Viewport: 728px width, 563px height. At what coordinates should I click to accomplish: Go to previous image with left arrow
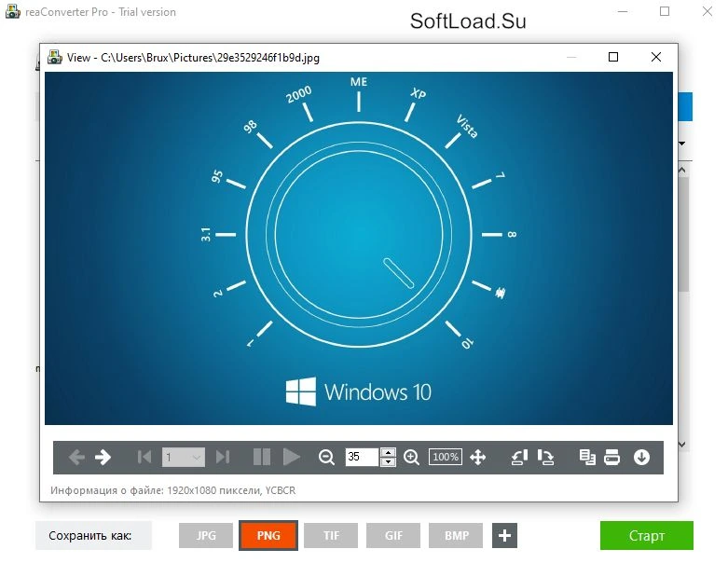pyautogui.click(x=76, y=458)
